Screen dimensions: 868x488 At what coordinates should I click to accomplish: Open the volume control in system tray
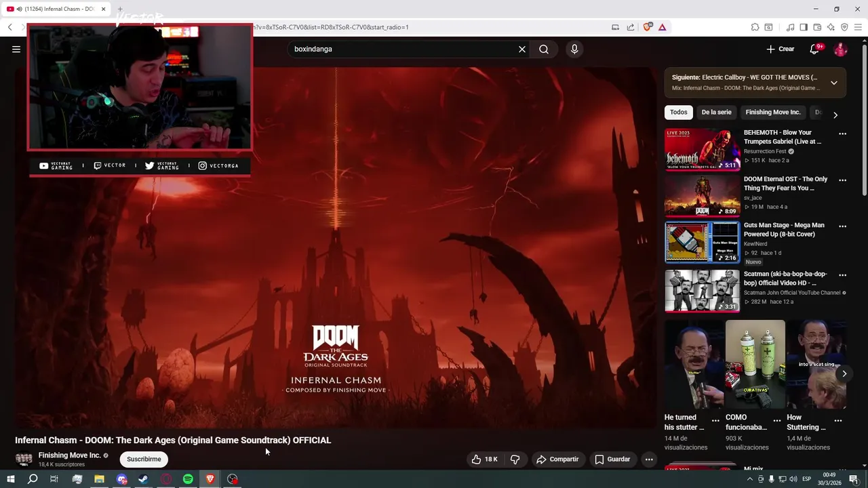click(793, 479)
